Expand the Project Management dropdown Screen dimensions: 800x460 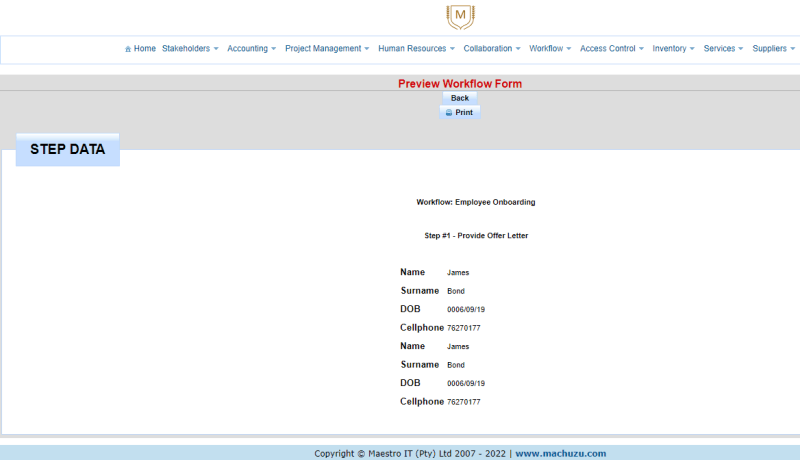327,48
